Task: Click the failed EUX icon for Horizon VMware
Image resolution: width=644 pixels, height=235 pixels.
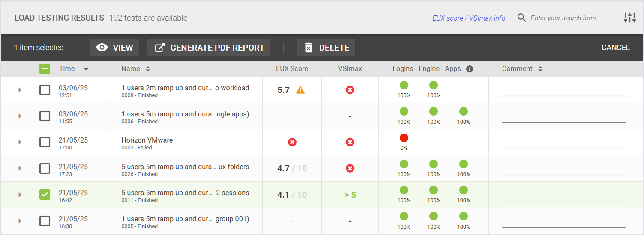Action: pyautogui.click(x=292, y=142)
